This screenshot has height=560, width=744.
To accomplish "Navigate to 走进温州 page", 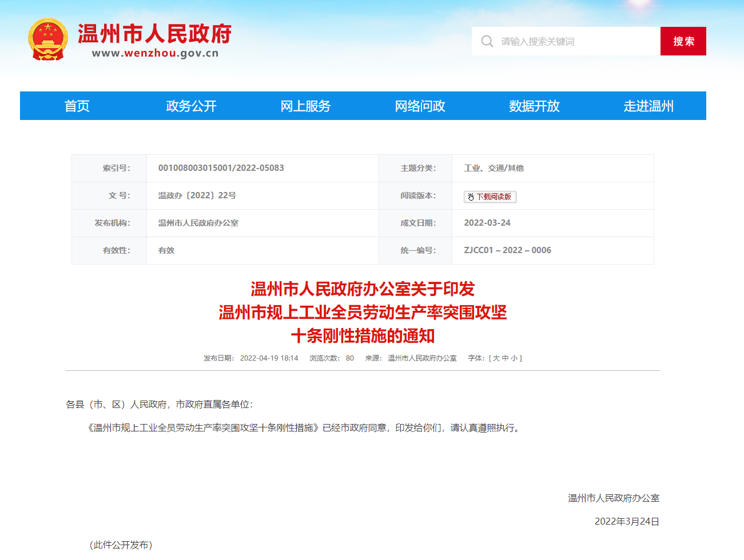I will point(648,106).
